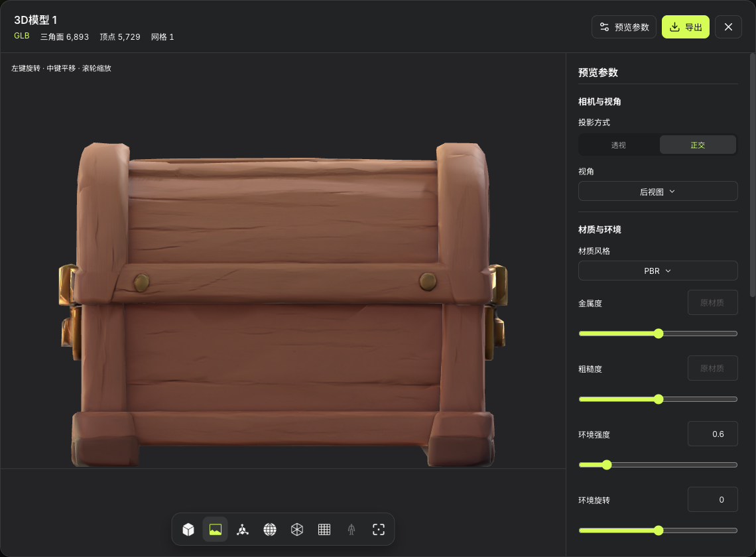
Task: Open the PBR material style dropdown
Action: click(x=658, y=271)
